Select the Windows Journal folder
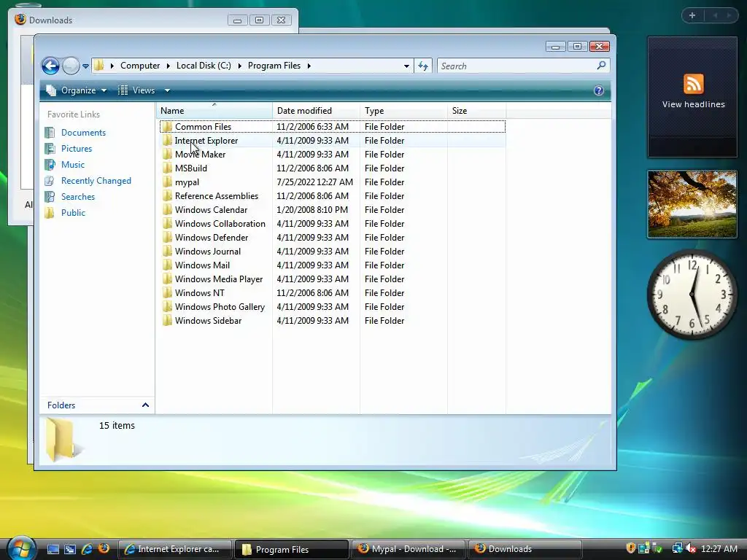This screenshot has height=560, width=747. pyautogui.click(x=208, y=251)
